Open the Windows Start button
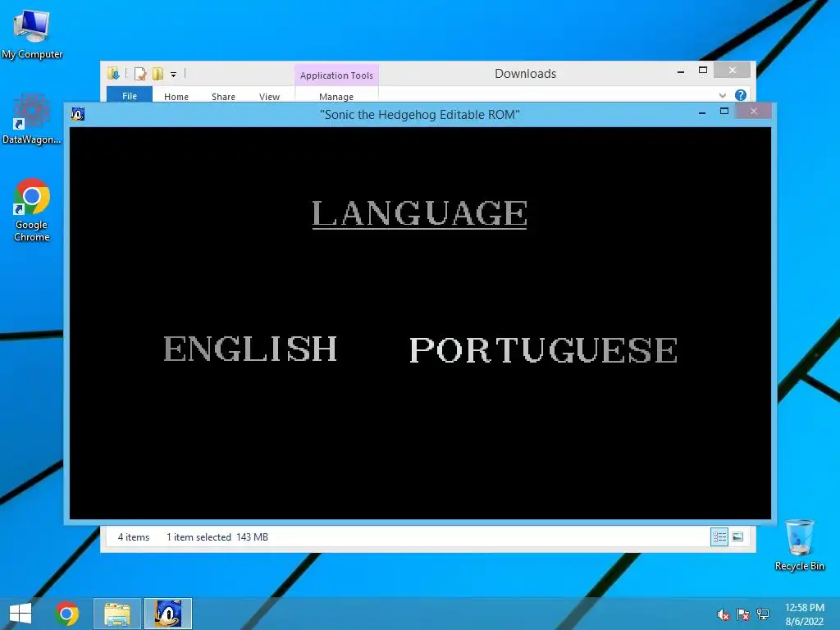 (21, 614)
